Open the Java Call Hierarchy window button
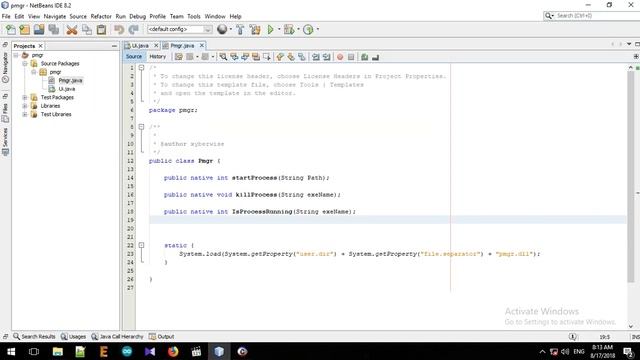Image resolution: width=640 pixels, height=360 pixels. pyautogui.click(x=117, y=337)
